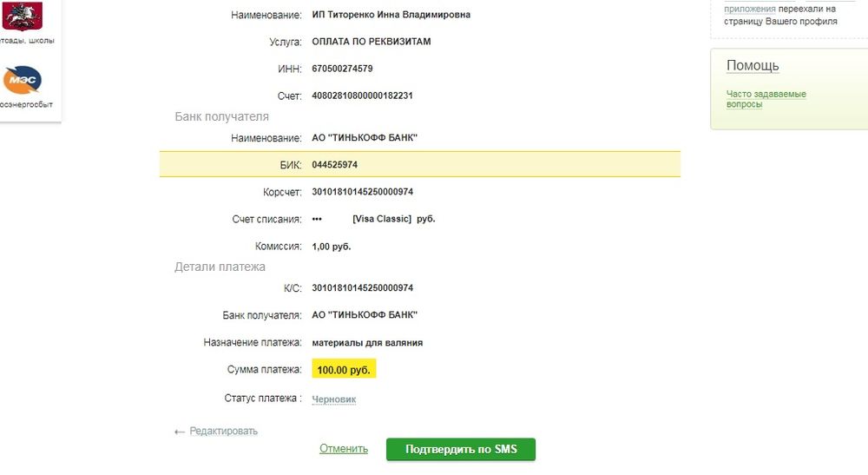Image resolution: width=868 pixels, height=475 pixels.
Task: Select the recipient account number 40802810800000182231
Action: click(362, 96)
